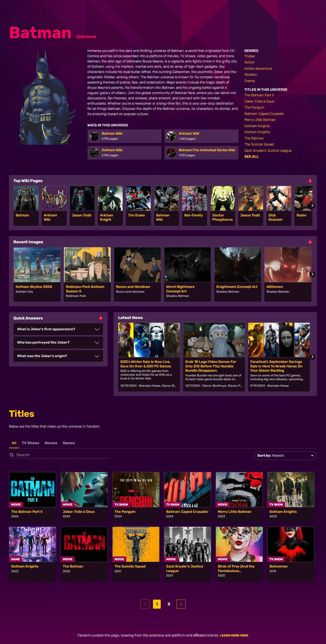Open Batman: Caped Crusader sidebar link
The width and height of the screenshot is (326, 644).
[x=264, y=114]
